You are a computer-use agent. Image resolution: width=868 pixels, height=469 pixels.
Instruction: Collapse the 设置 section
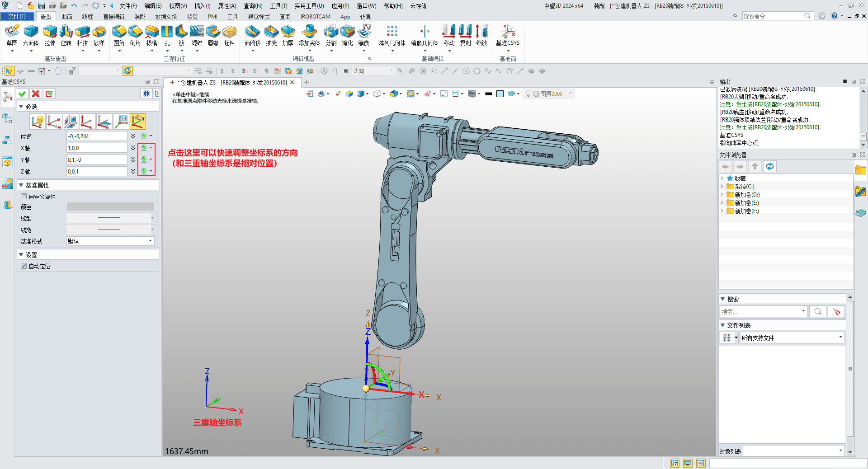tap(21, 255)
